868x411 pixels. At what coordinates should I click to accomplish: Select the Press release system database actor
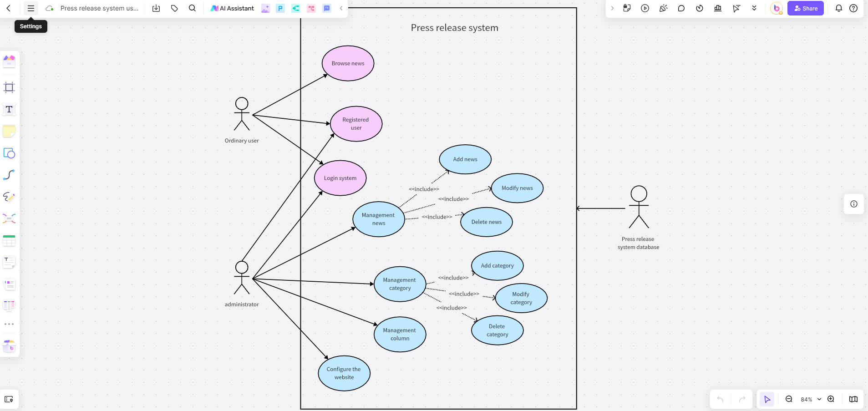tap(639, 207)
